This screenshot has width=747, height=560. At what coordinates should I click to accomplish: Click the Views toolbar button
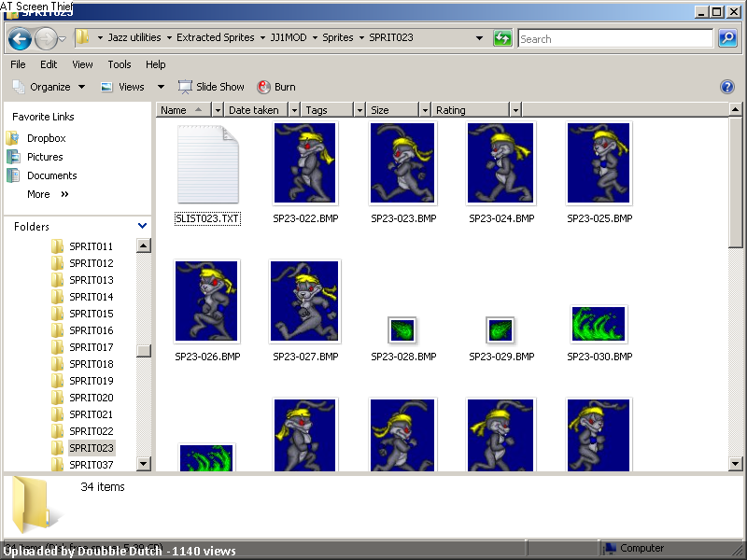click(123, 87)
